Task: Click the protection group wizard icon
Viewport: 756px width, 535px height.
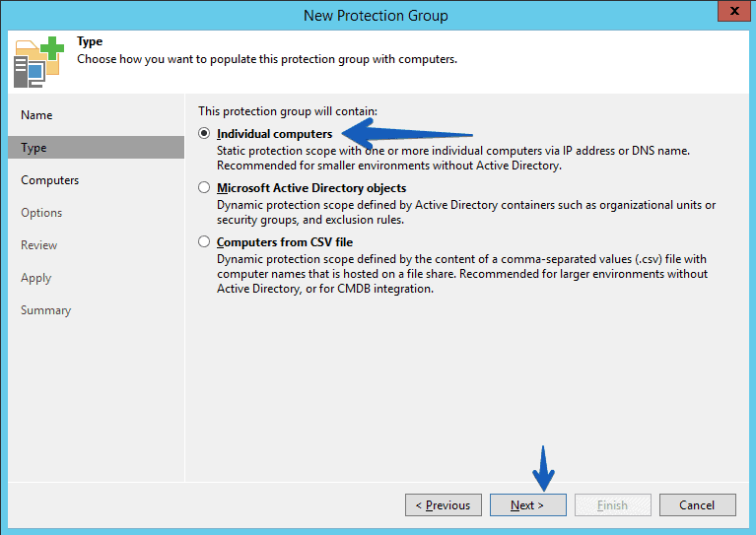Action: pos(38,62)
